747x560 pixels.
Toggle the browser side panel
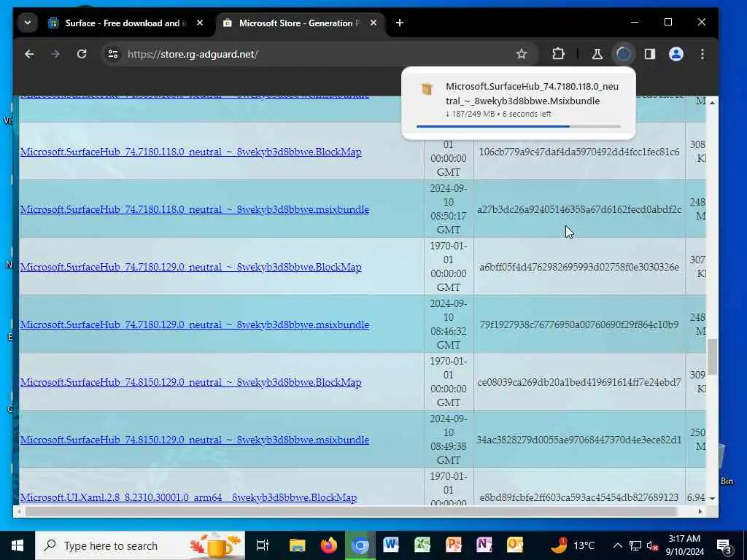[x=650, y=54]
